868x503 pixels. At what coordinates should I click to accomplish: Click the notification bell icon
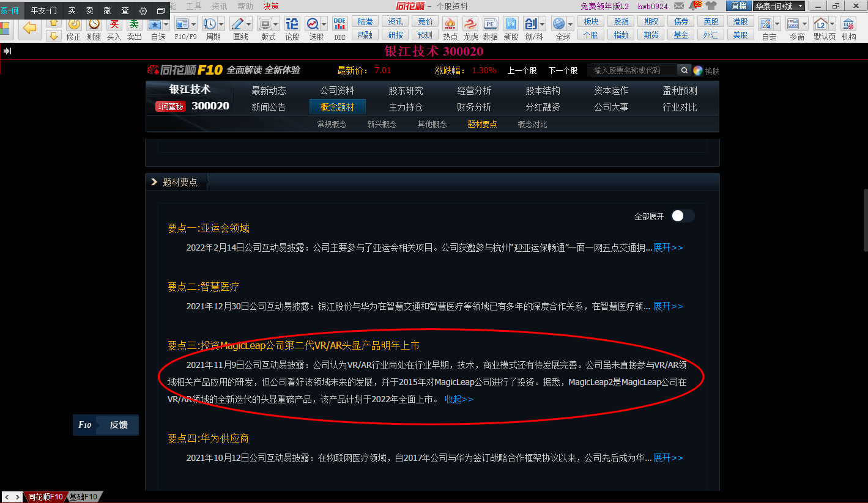[694, 6]
